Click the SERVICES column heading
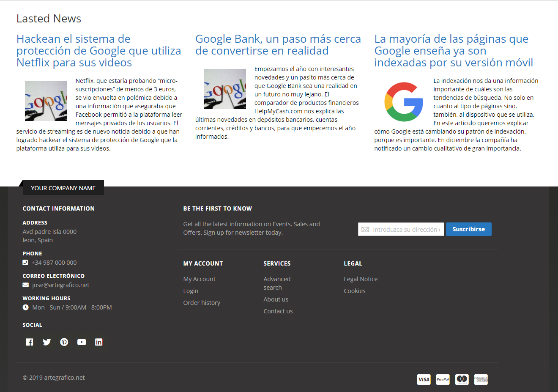 [277, 263]
